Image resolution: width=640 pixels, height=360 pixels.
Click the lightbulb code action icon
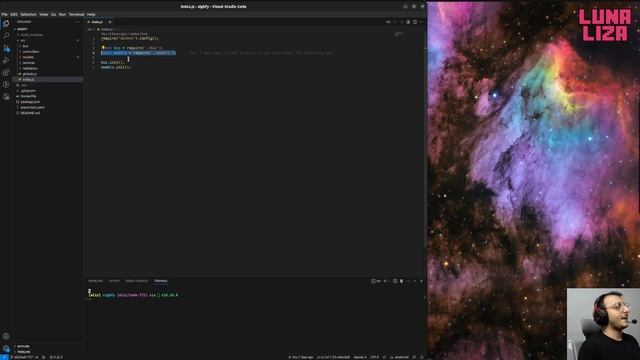(x=103, y=48)
